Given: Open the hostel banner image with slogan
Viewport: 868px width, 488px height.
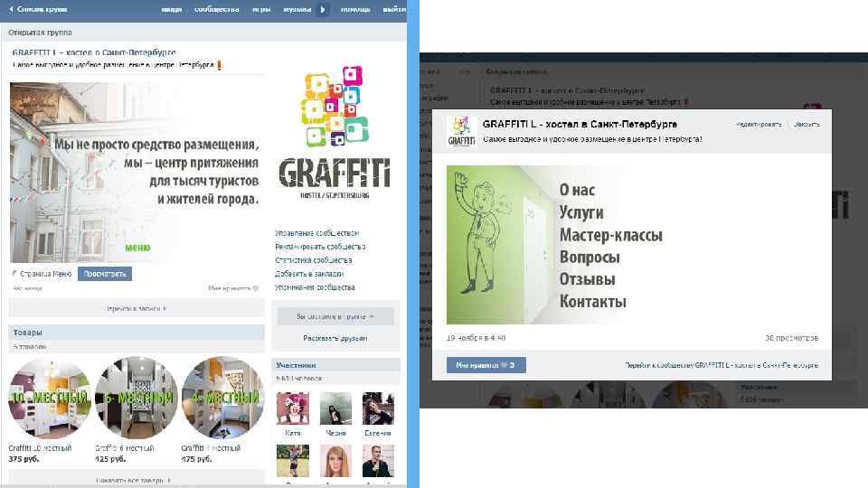Looking at the screenshot, I should point(137,172).
